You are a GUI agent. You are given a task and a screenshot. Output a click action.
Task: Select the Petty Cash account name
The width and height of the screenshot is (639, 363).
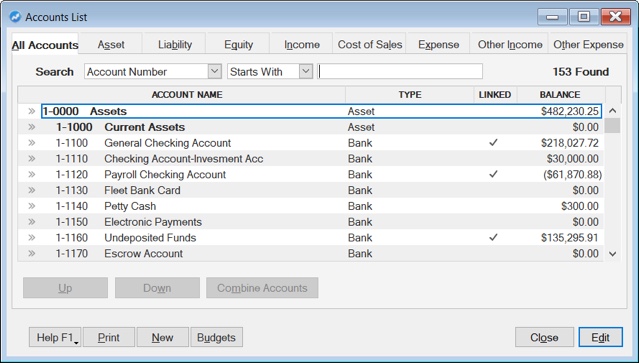tap(130, 206)
